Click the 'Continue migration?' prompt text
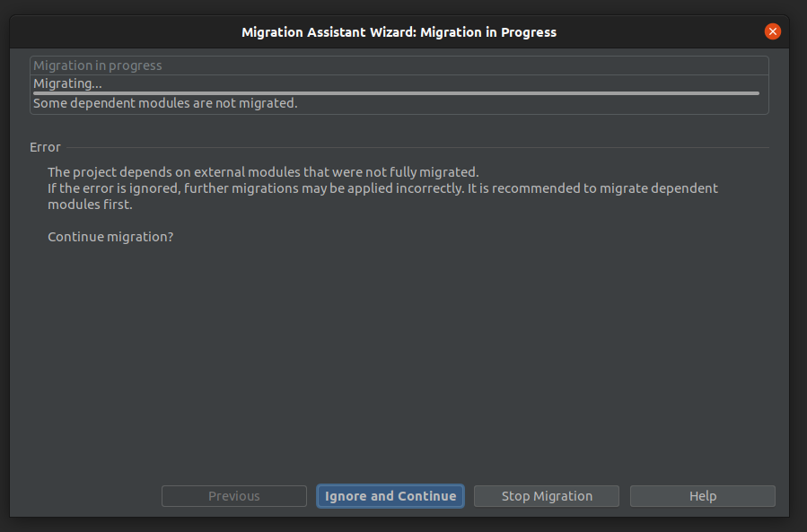Image resolution: width=807 pixels, height=532 pixels. click(x=110, y=237)
